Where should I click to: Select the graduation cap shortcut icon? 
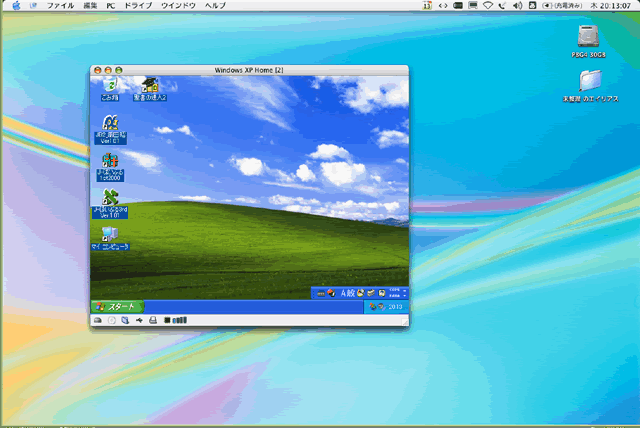point(149,85)
